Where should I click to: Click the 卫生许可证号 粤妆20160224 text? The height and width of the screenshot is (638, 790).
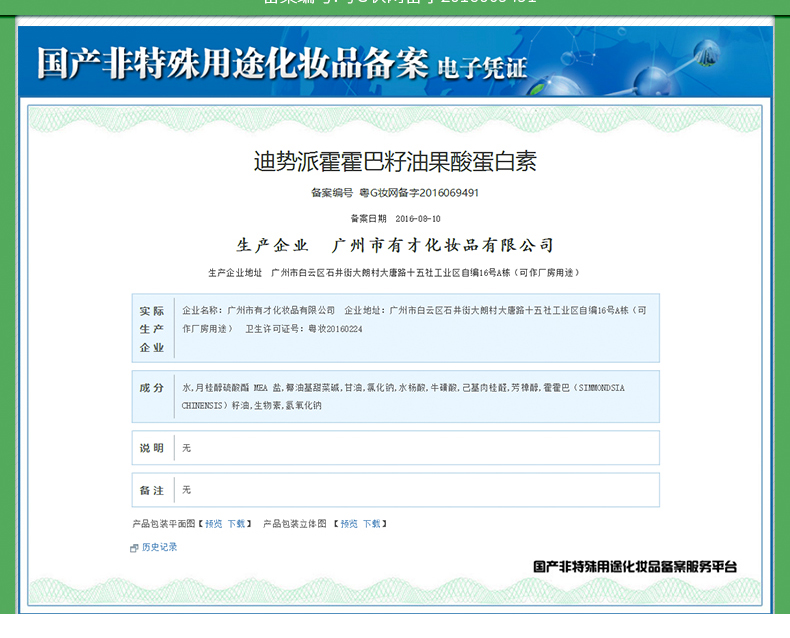304,329
